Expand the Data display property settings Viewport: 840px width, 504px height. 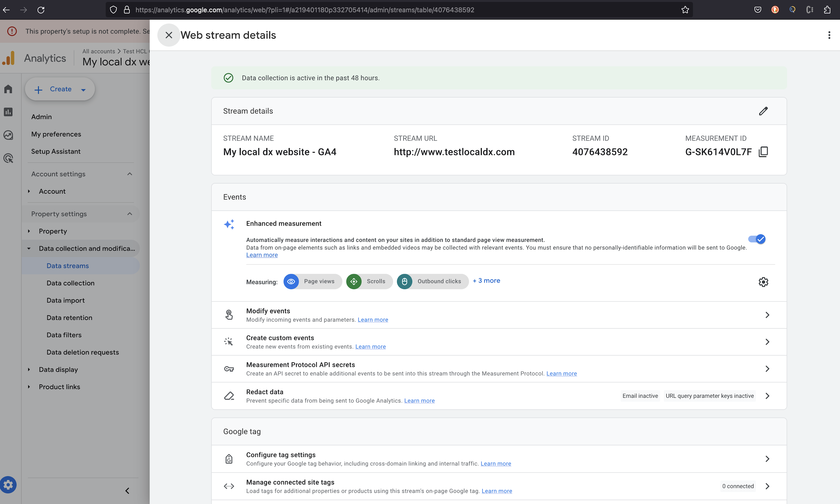pos(57,369)
